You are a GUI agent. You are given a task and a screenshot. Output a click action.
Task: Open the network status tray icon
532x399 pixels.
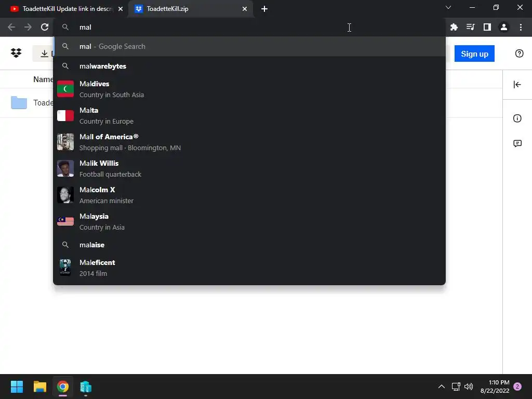pyautogui.click(x=456, y=387)
